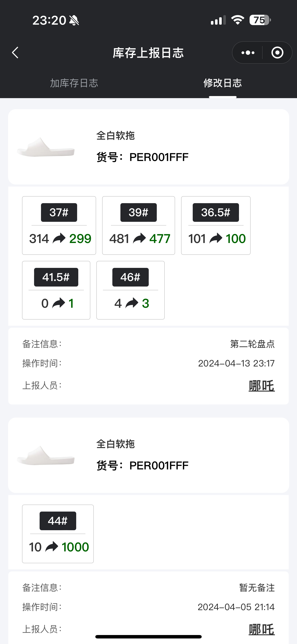This screenshot has width=297, height=644.
Task: Tap the battery indicator showing 75
Action: click(260, 20)
